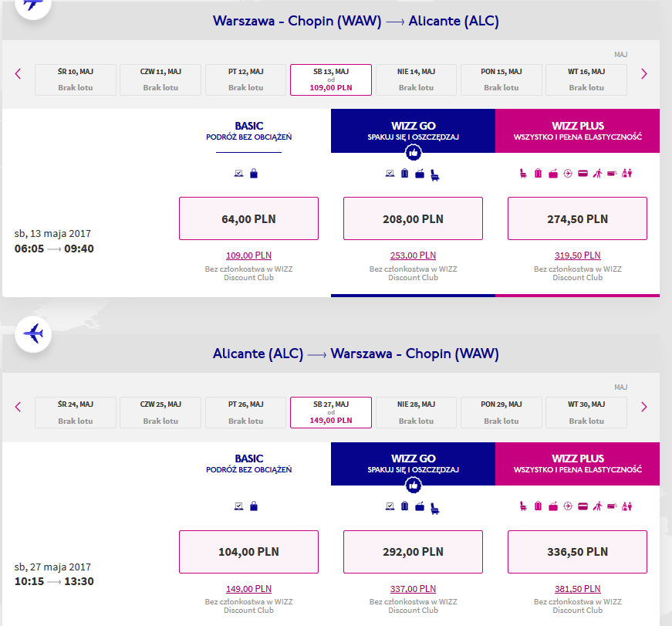
Task: Select outbound date PT 12, MAJ
Action: click(245, 80)
